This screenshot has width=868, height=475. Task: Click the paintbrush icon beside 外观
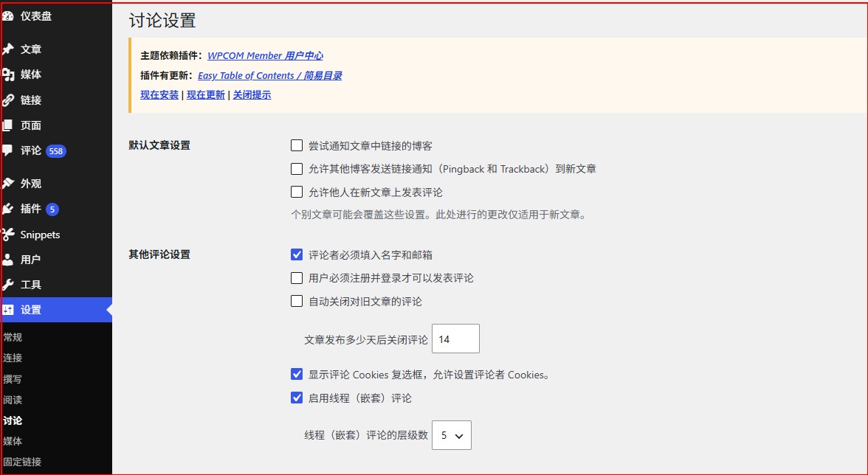(x=7, y=184)
